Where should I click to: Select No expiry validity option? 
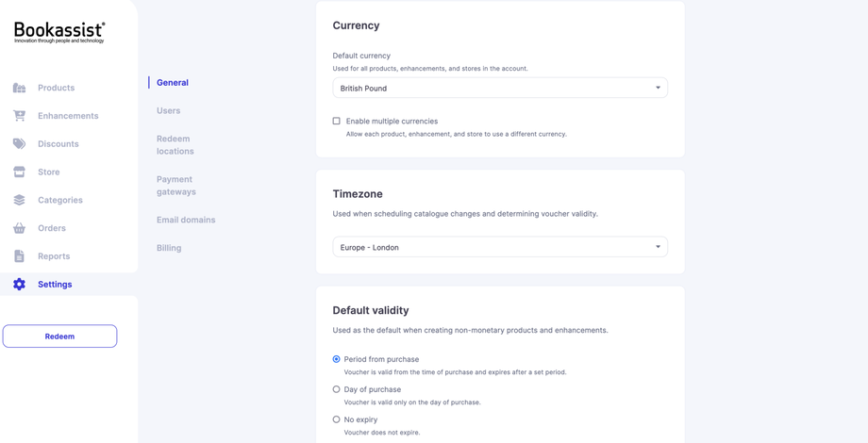tap(337, 419)
